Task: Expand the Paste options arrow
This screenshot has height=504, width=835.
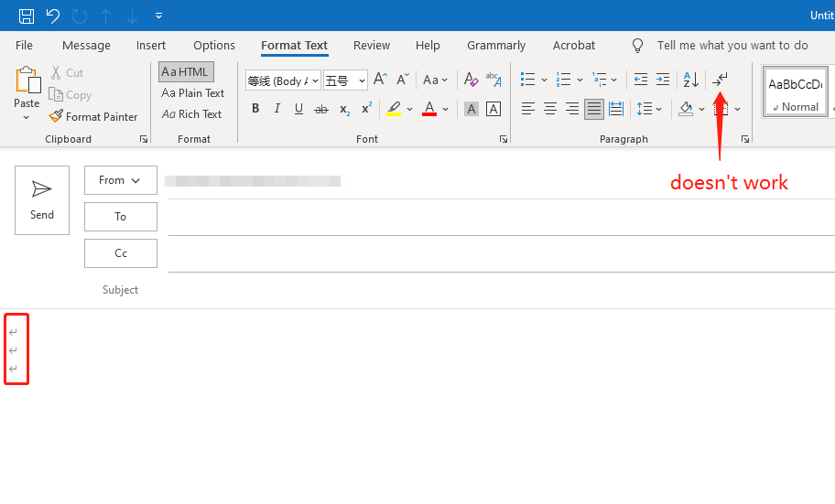Action: click(x=26, y=117)
